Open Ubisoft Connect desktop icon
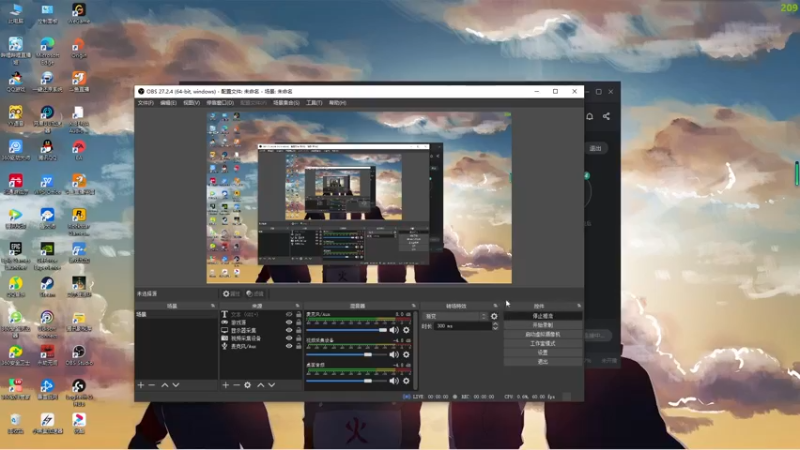This screenshot has height=450, width=800. 47,324
